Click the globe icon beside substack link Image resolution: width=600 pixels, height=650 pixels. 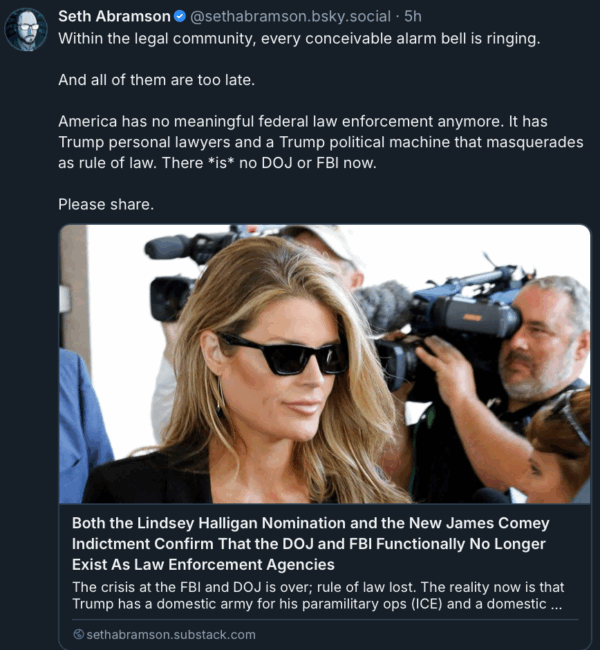pyautogui.click(x=78, y=634)
